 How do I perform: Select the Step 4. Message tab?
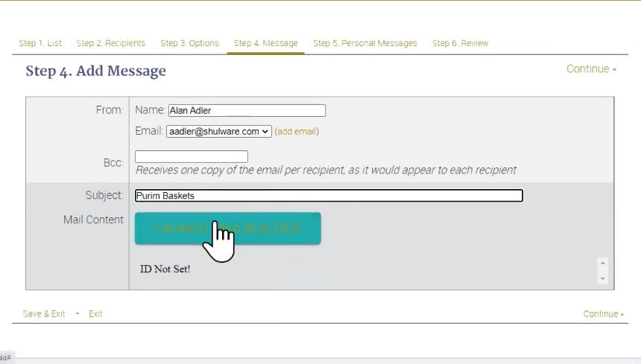point(265,43)
